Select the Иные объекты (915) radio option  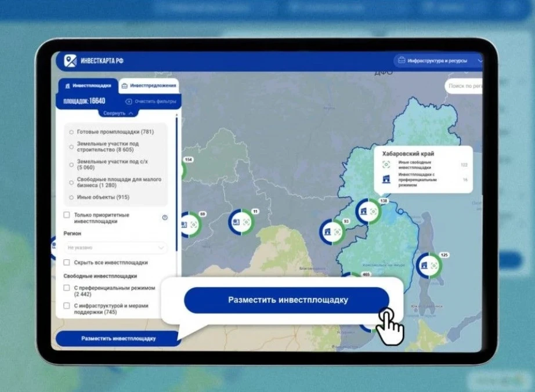pos(71,198)
